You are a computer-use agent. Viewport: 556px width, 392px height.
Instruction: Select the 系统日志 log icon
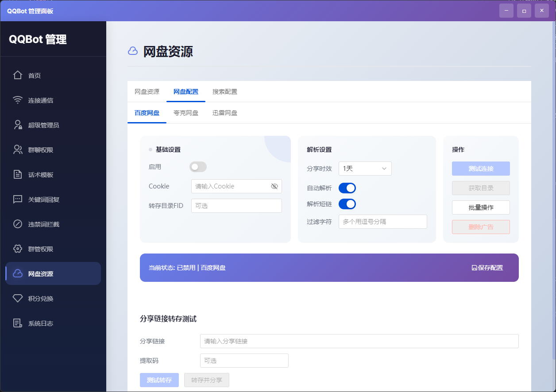point(17,323)
